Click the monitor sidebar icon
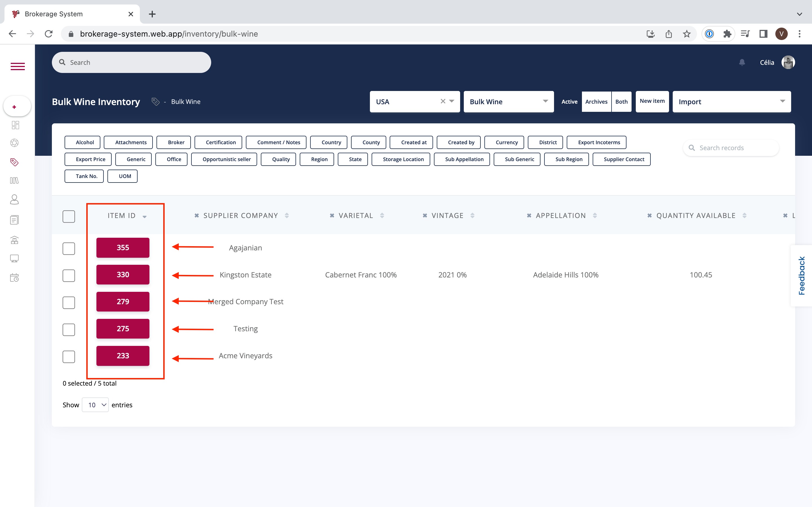 pos(14,259)
